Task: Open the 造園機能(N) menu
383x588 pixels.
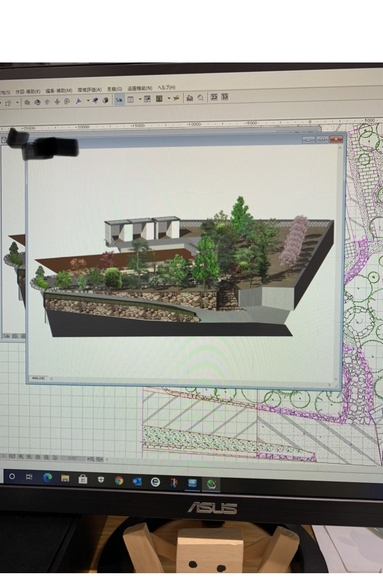Action: tap(140, 88)
